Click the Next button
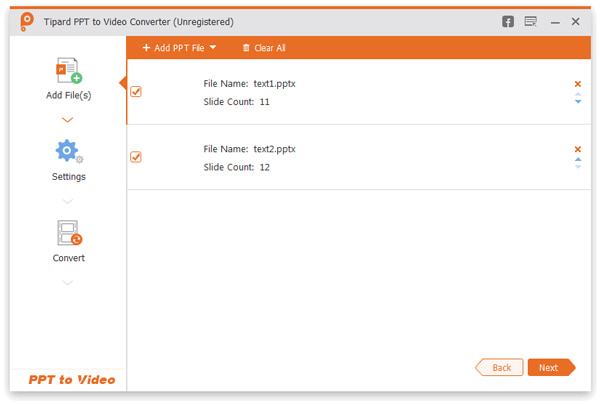Image resolution: width=600 pixels, height=404 pixels. pos(551,367)
